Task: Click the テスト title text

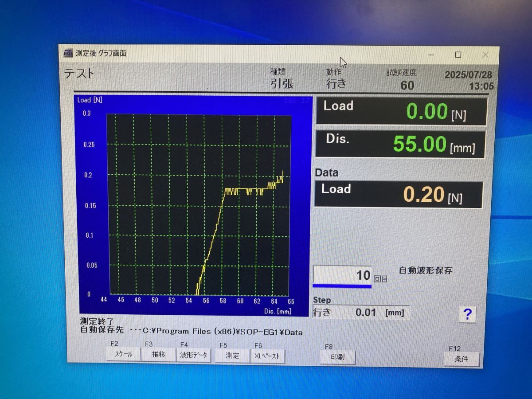Action: 80,74
